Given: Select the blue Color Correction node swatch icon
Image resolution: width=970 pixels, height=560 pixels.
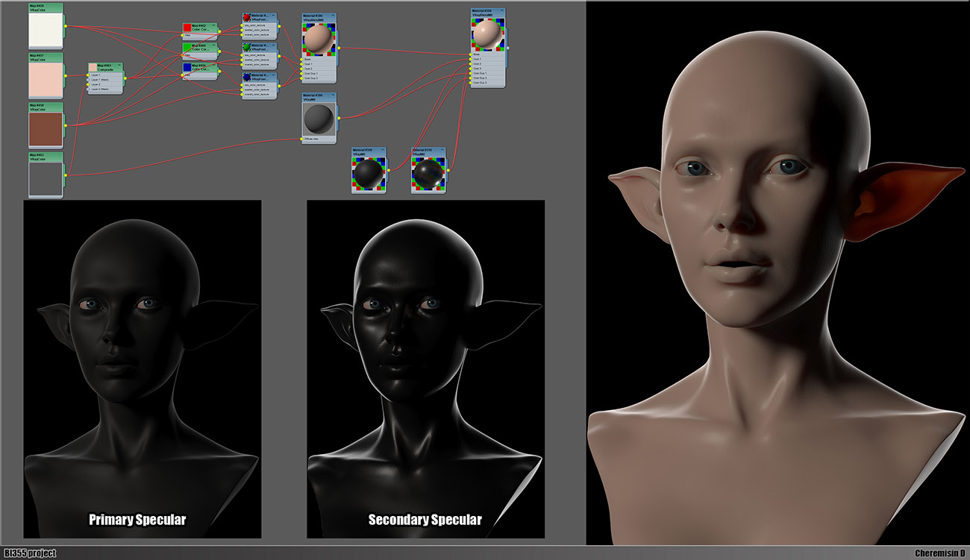Looking at the screenshot, I should tap(187, 68).
